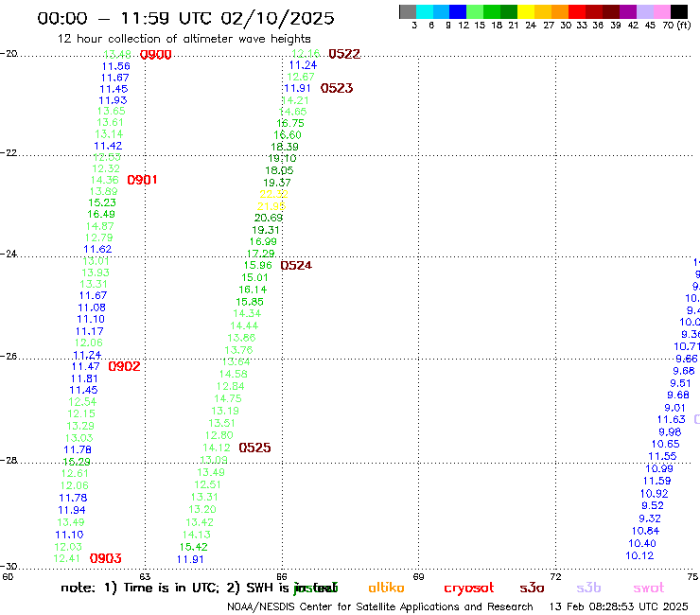
Task: Select the 16.75 reading
Action: pos(290,123)
